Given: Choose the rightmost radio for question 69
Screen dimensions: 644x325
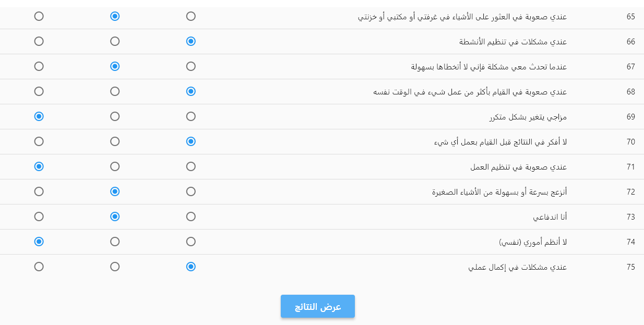Looking at the screenshot, I should (x=191, y=116).
